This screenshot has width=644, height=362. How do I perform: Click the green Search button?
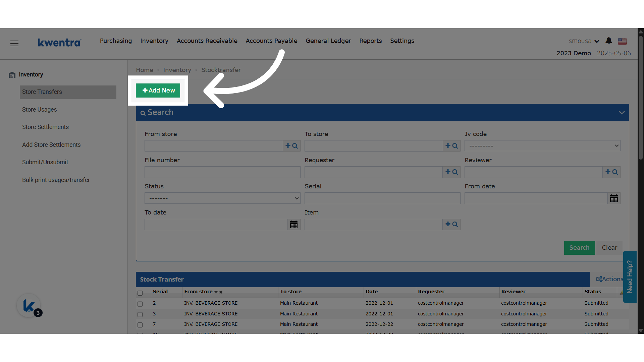tap(579, 248)
